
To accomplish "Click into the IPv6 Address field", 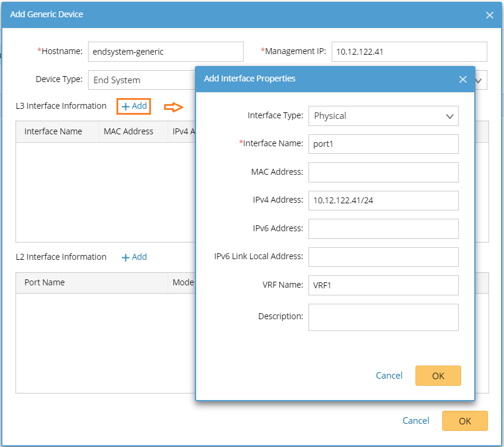I will tap(383, 229).
